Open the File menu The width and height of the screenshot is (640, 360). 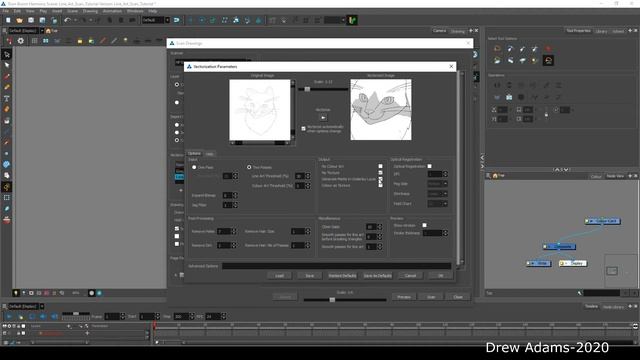point(6,11)
